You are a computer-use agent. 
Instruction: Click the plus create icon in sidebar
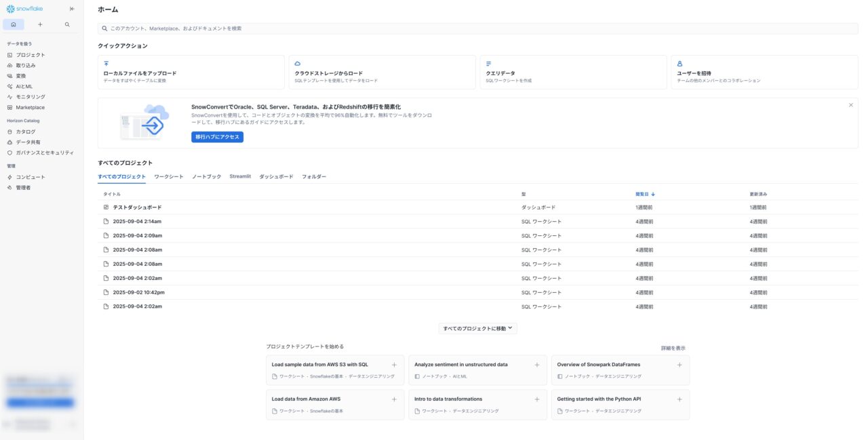(x=40, y=24)
